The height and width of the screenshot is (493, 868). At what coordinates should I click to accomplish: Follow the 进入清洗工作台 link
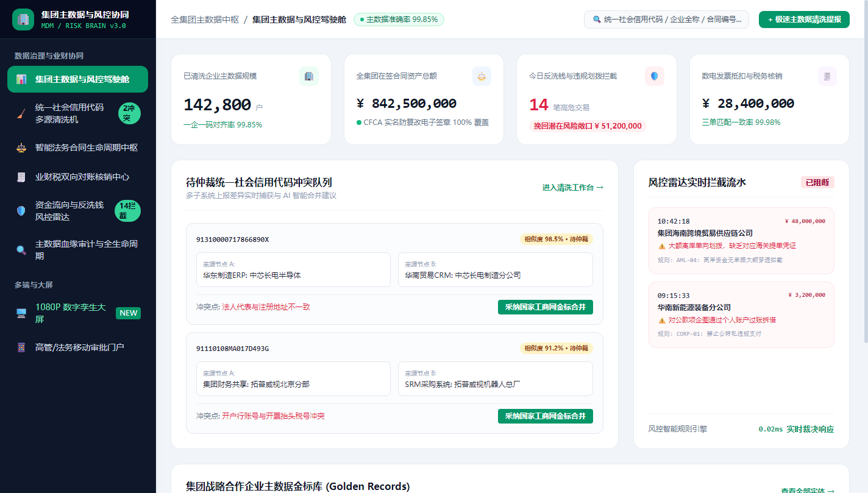573,188
